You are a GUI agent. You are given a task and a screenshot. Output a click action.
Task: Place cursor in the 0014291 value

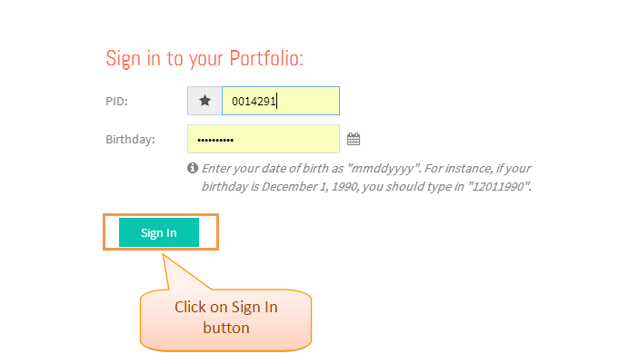[x=254, y=101]
